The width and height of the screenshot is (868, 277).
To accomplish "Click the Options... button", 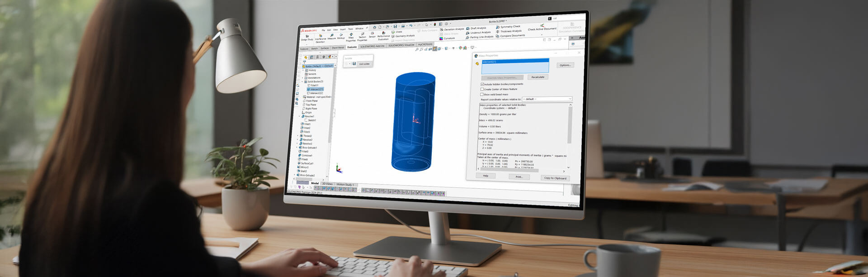I will coord(565,65).
